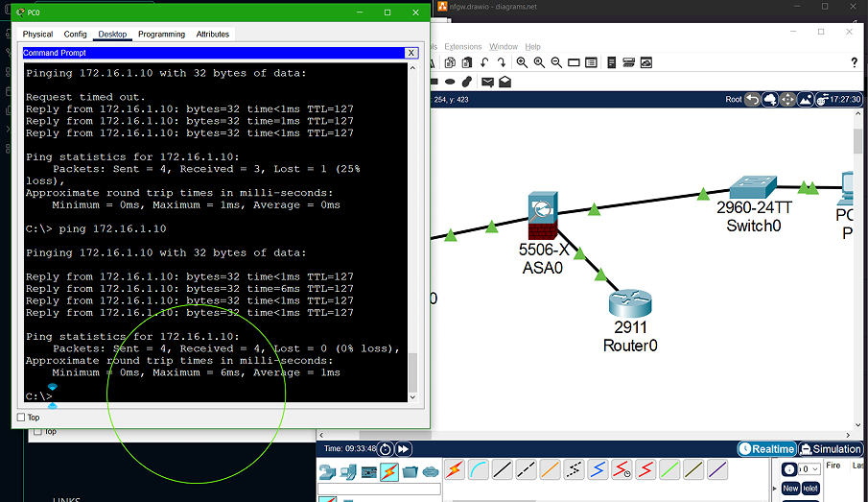Click the Move Object arrows icon

click(x=787, y=100)
